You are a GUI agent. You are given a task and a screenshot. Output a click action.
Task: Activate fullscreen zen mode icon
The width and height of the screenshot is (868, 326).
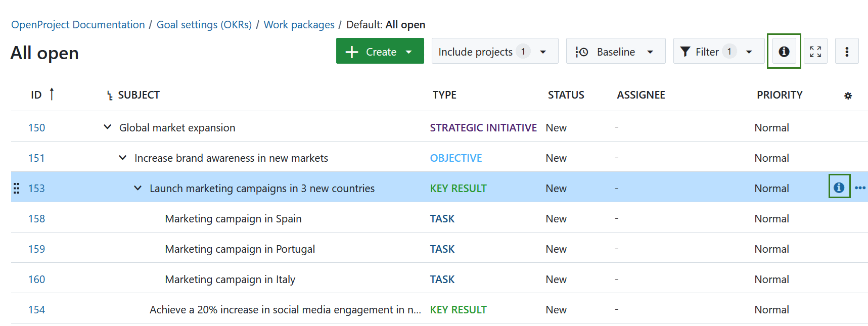[x=815, y=52]
